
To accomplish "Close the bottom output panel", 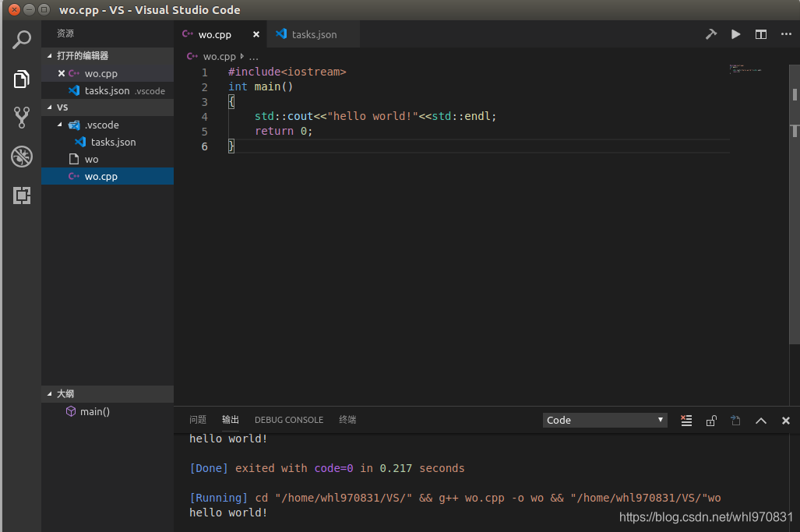I will pyautogui.click(x=786, y=421).
